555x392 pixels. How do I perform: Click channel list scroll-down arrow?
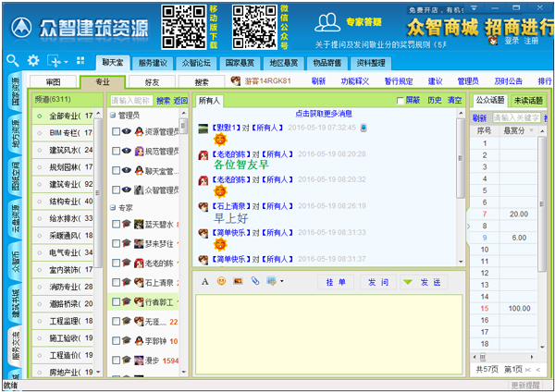[x=98, y=372]
